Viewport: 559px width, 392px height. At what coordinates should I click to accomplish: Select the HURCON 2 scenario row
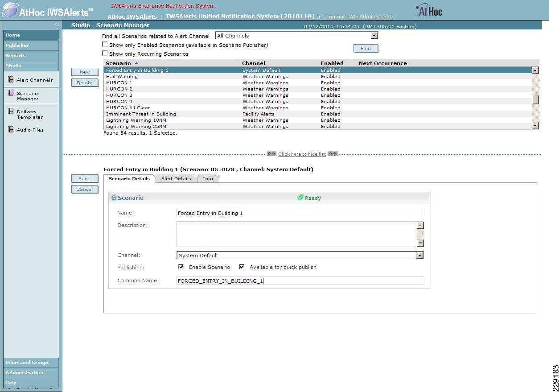pos(318,89)
